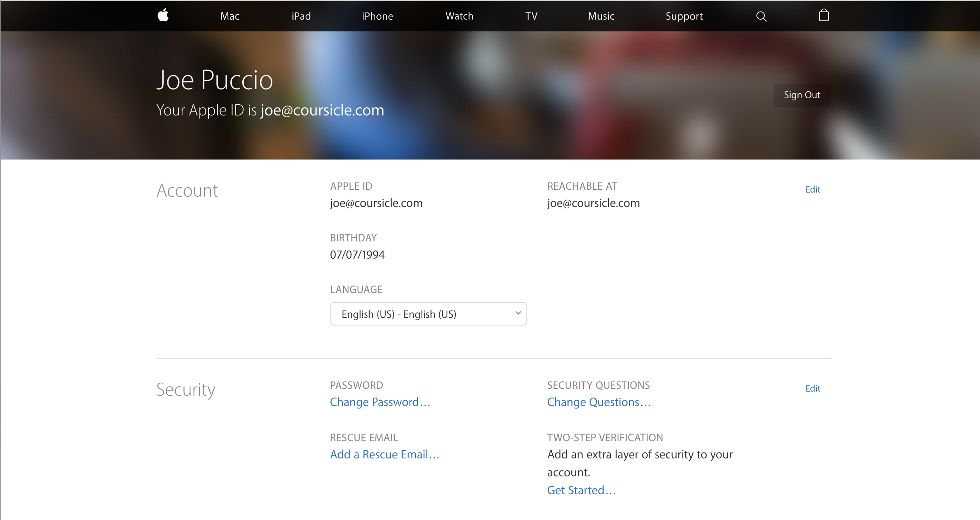Click the Apple ID email in header
Screen dimensions: 980x520
click(x=322, y=110)
